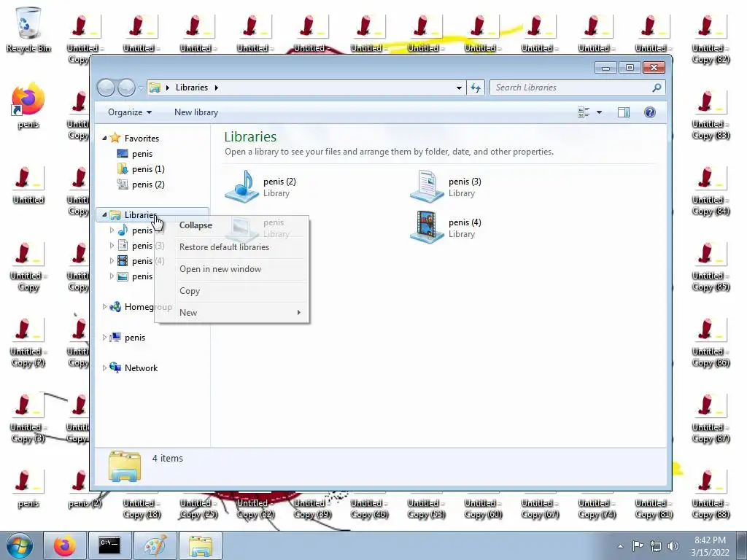Choose Restore default libraries from the context menu

click(232, 247)
